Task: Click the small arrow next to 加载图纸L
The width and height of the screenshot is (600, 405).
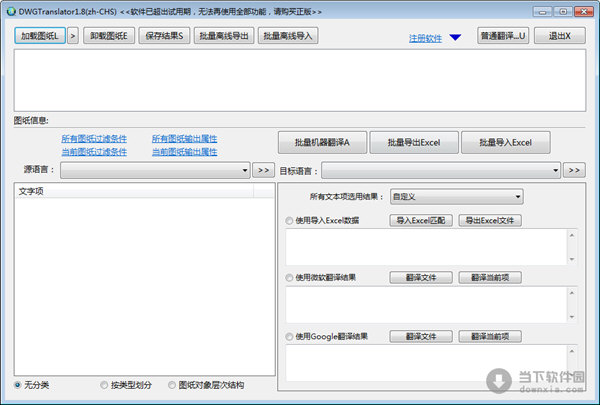Action: click(73, 36)
